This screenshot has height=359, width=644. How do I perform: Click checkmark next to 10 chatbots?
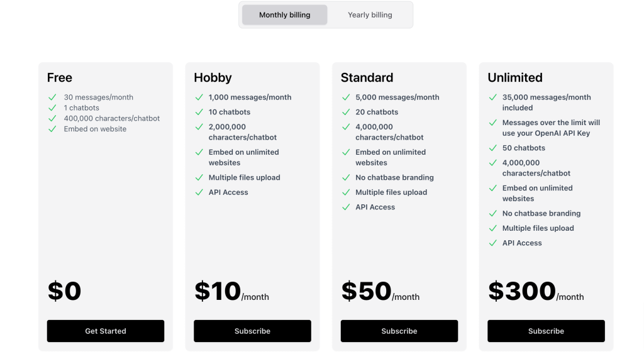199,112
